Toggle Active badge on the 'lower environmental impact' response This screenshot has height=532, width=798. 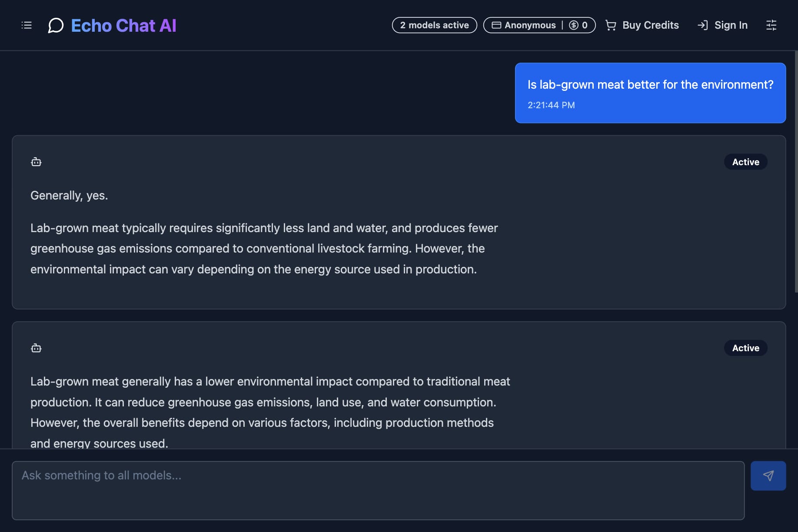coord(745,348)
